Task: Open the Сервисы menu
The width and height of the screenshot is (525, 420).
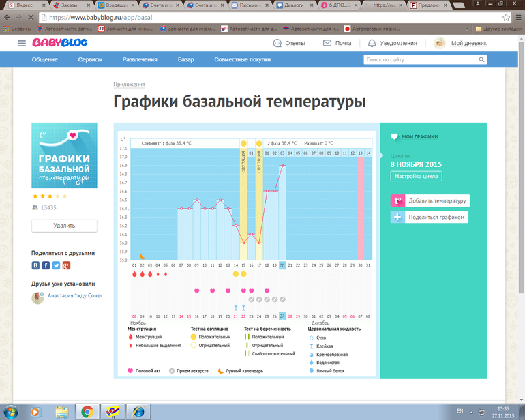Action: click(x=89, y=60)
